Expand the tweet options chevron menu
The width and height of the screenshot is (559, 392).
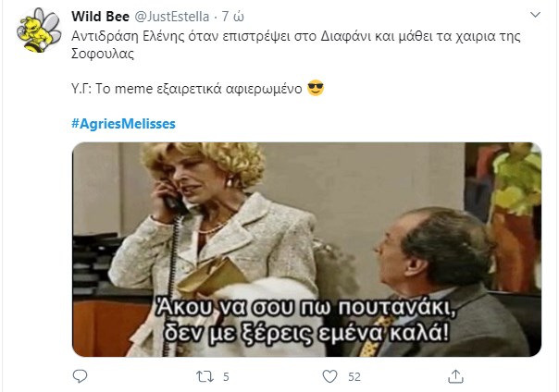point(536,15)
